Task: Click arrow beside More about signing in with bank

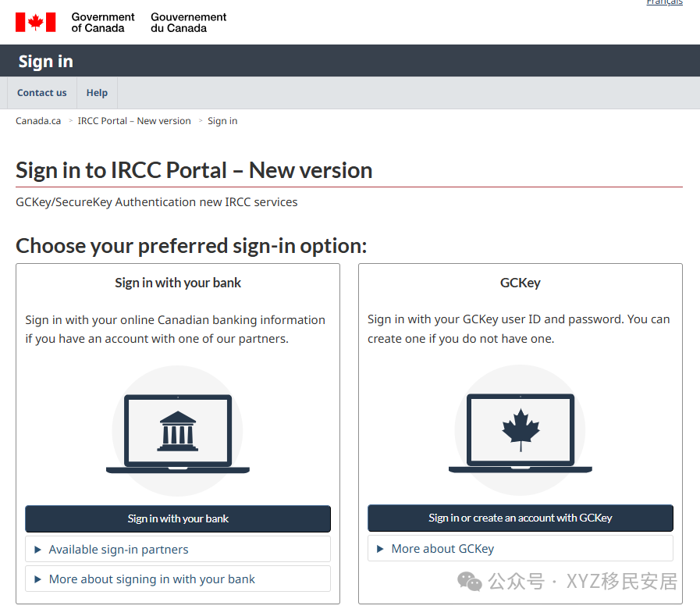Action: (x=38, y=579)
